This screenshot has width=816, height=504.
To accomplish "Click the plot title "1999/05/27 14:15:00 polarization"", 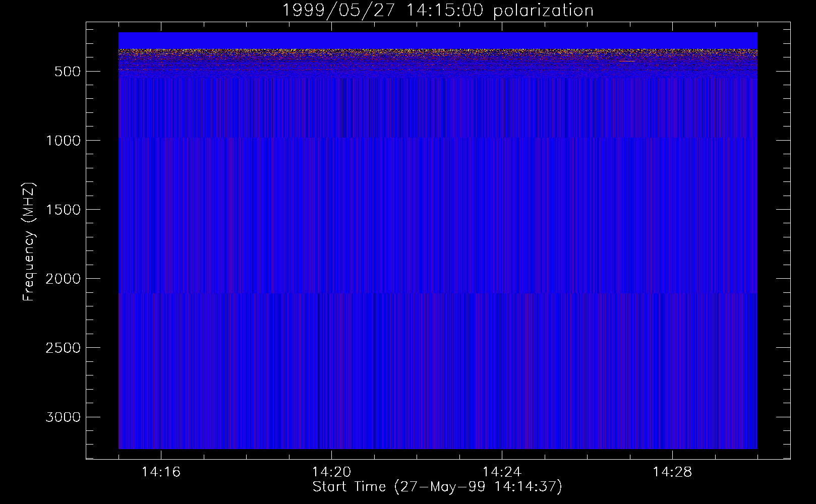I will click(437, 10).
